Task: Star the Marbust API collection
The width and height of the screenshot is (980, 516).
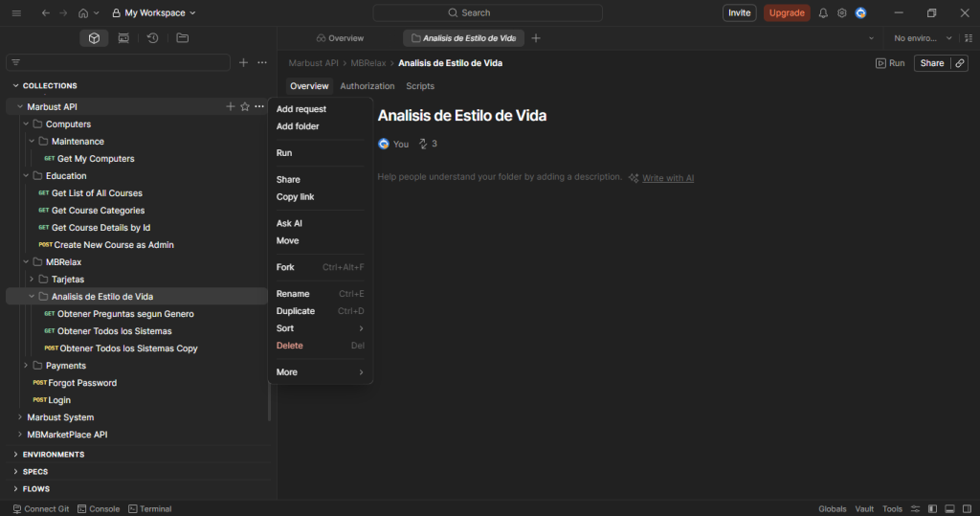Action: (x=245, y=107)
